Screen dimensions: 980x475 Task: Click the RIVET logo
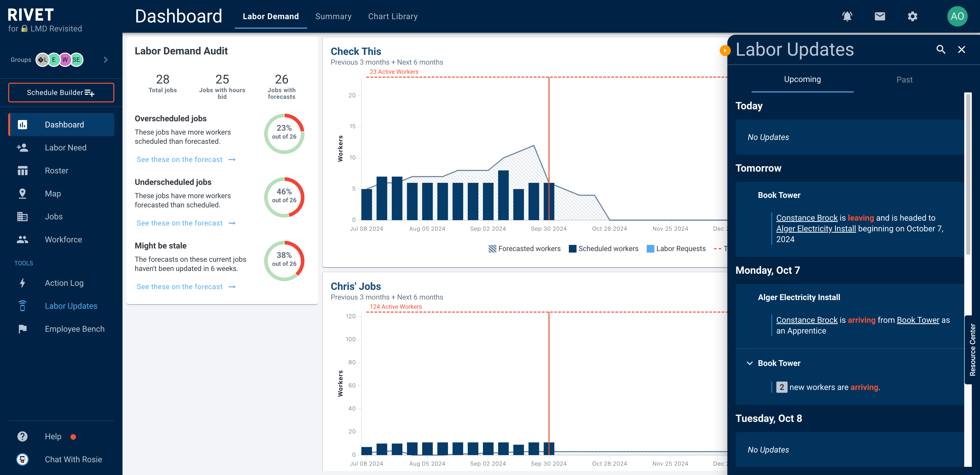point(30,15)
